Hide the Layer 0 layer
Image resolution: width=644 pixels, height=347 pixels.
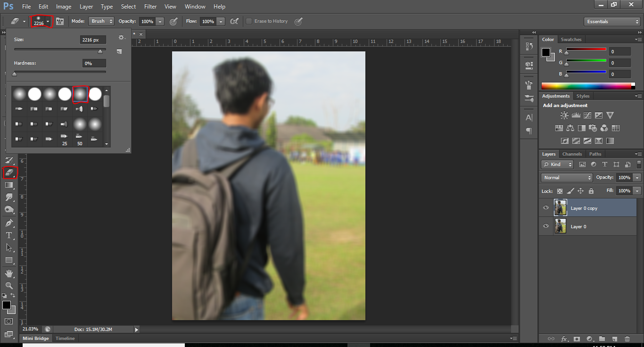point(546,226)
